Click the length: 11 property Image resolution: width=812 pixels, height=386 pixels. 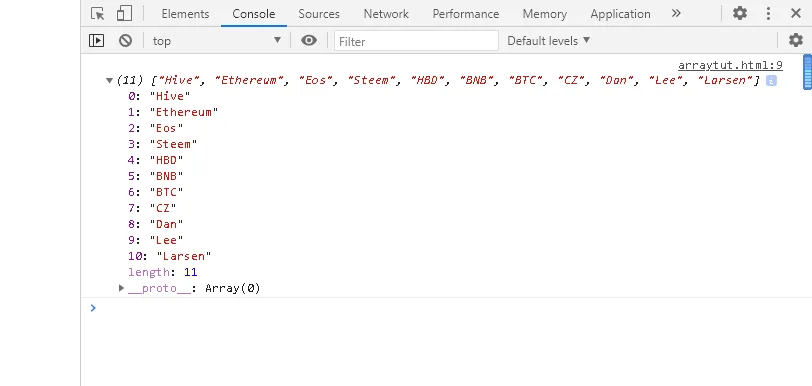tap(163, 273)
